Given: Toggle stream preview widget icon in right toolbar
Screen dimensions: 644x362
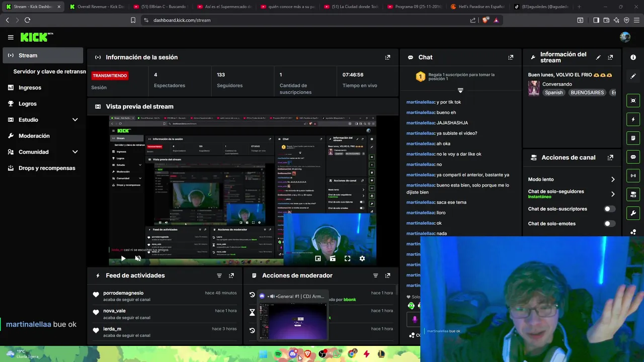Looking at the screenshot, I should point(633,101).
